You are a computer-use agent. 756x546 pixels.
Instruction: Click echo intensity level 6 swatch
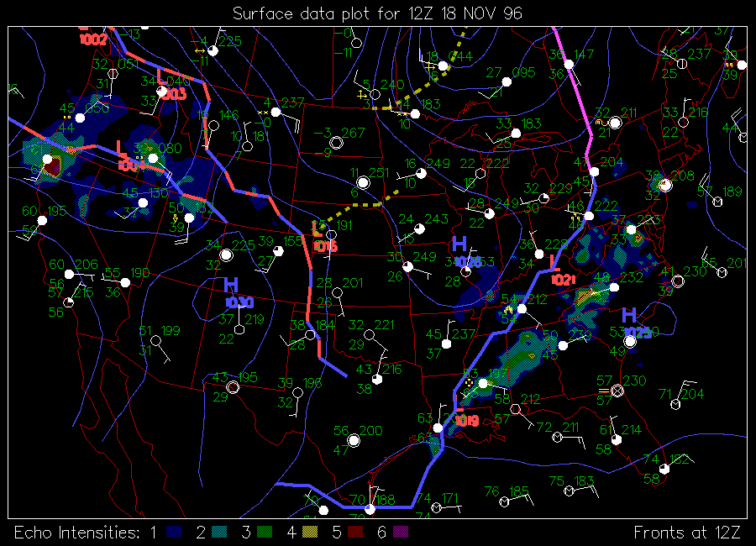[x=400, y=533]
